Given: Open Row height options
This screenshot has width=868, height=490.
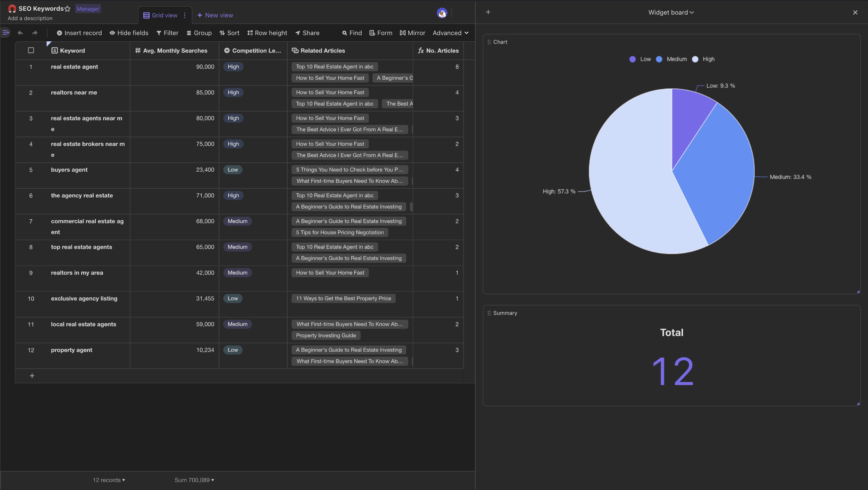Looking at the screenshot, I should [267, 33].
